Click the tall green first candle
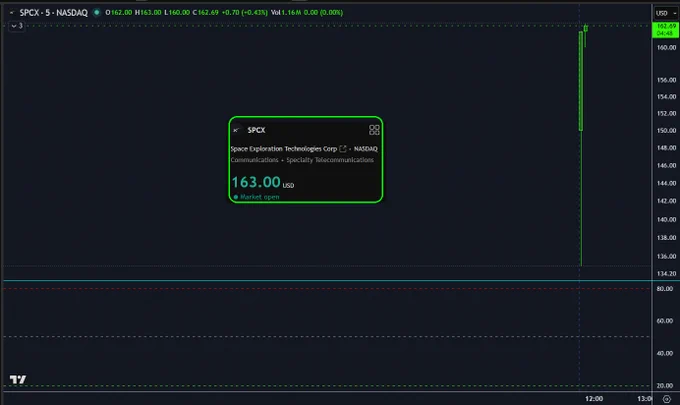This screenshot has height=405, width=680. point(581,81)
